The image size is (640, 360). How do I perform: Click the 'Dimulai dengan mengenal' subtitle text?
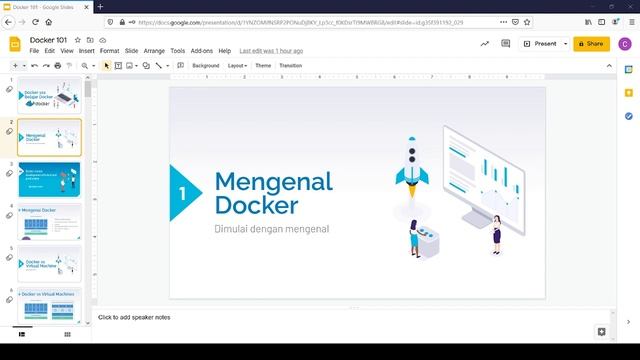click(272, 229)
